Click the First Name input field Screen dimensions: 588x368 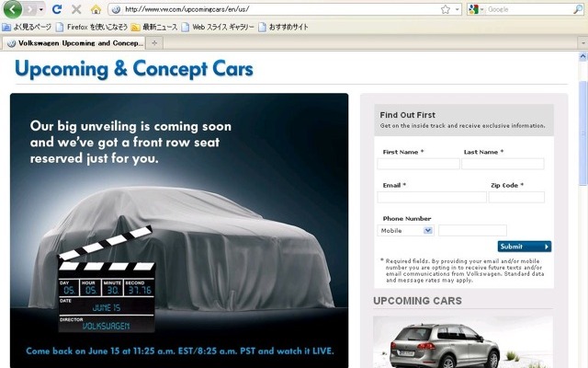[x=418, y=164]
